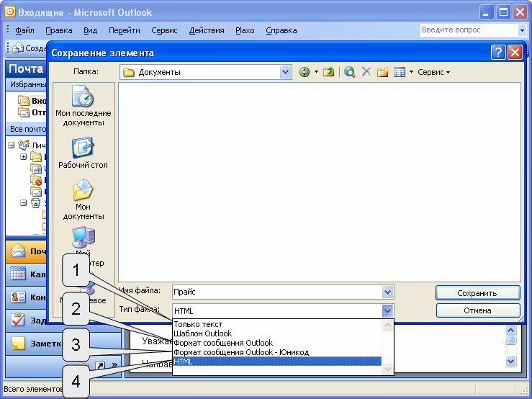
Task: Select 'Шаблон Outlook' file type
Action: coord(277,333)
